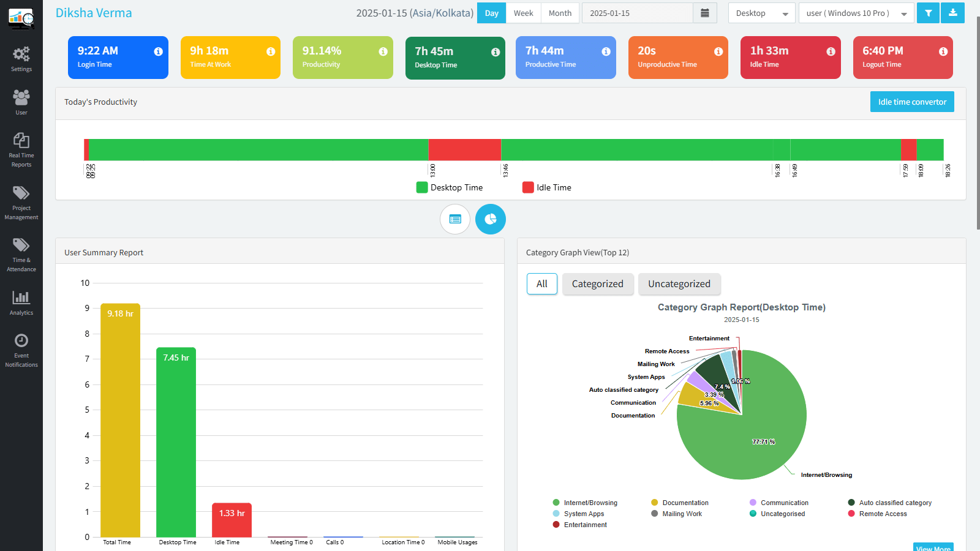Click the Idle time convertor button
980x551 pixels.
(912, 102)
